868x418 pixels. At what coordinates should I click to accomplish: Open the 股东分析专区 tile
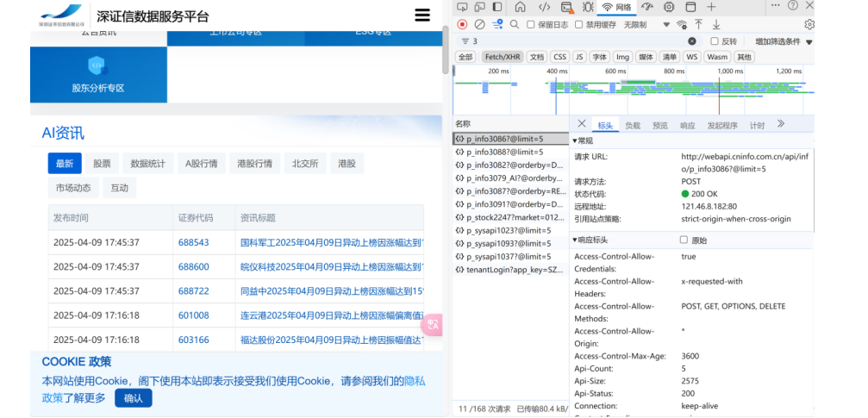[98, 75]
